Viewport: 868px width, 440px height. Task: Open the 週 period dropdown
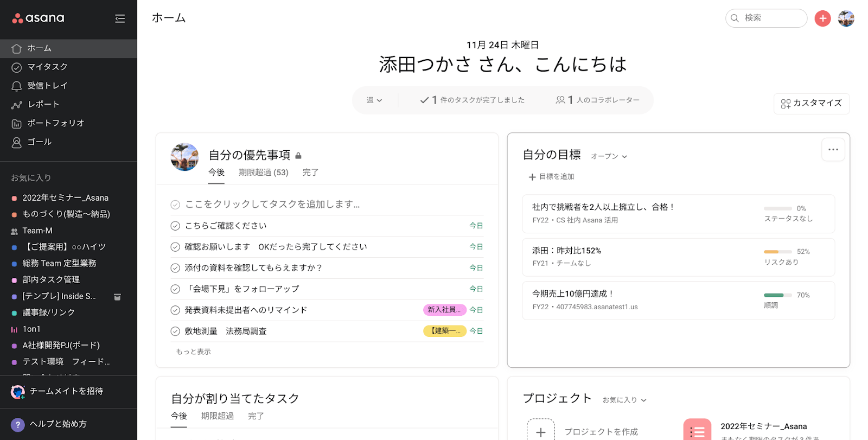point(374,100)
